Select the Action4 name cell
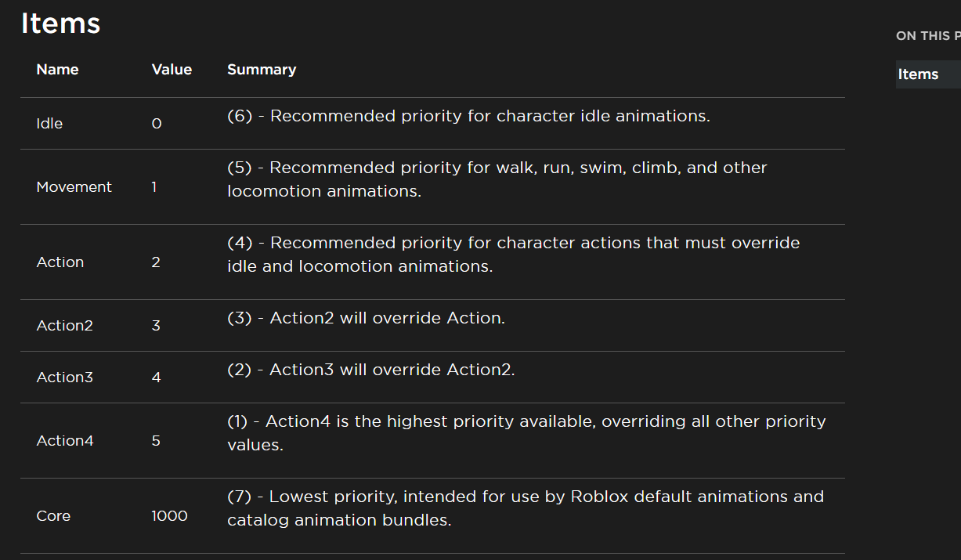Image resolution: width=961 pixels, height=560 pixels. pos(64,441)
